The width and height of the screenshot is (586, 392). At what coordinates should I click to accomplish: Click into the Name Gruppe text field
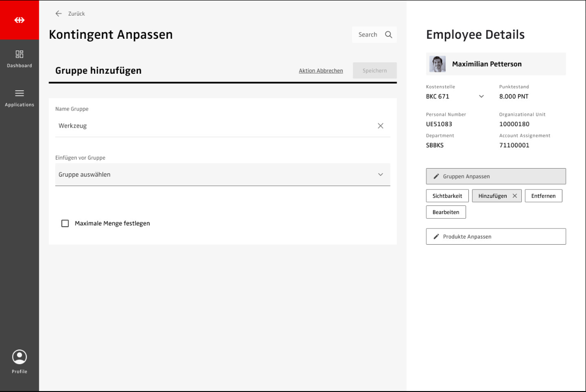click(x=212, y=126)
